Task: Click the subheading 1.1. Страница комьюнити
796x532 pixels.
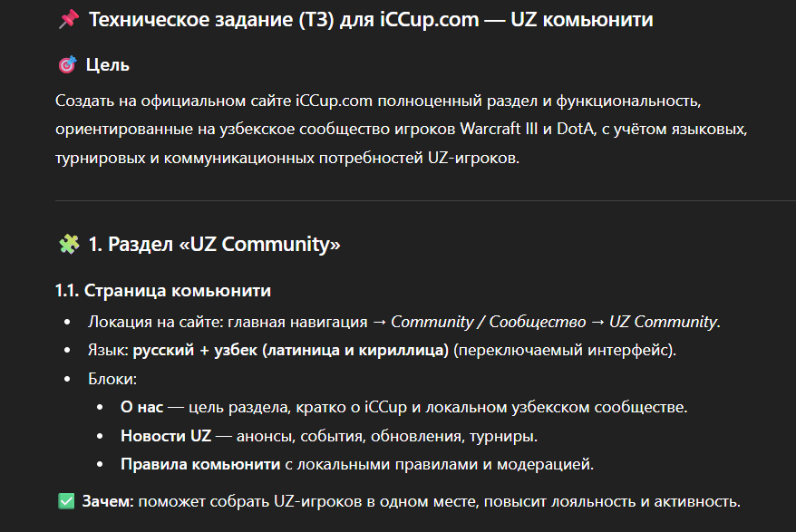Action: (162, 291)
